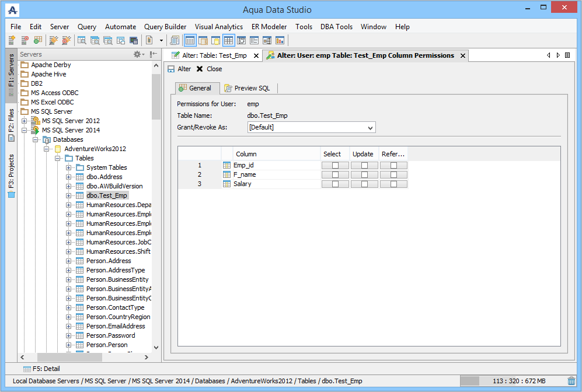Open the F3: Projects side panel
Viewport: 582px width, 392px height.
click(11, 176)
